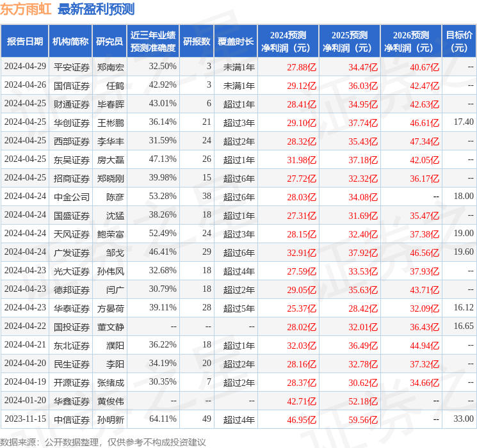Click accuracy value 53.28%
The height and width of the screenshot is (448, 477).
(x=163, y=196)
